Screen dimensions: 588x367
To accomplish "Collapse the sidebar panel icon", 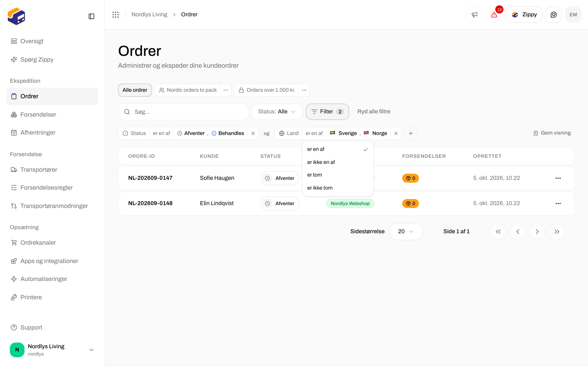I will tap(91, 16).
